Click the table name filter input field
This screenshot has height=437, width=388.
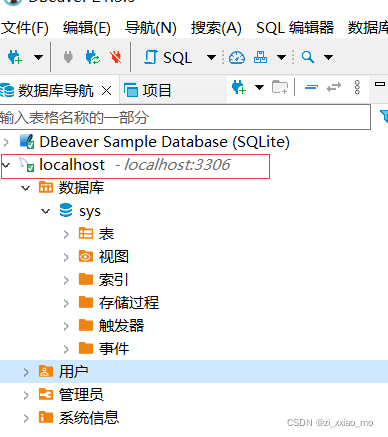tap(185, 117)
